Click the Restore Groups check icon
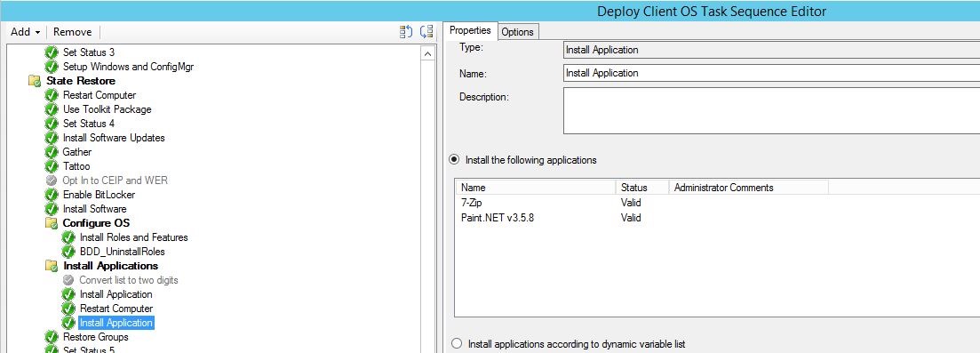The image size is (980, 353). click(x=52, y=337)
